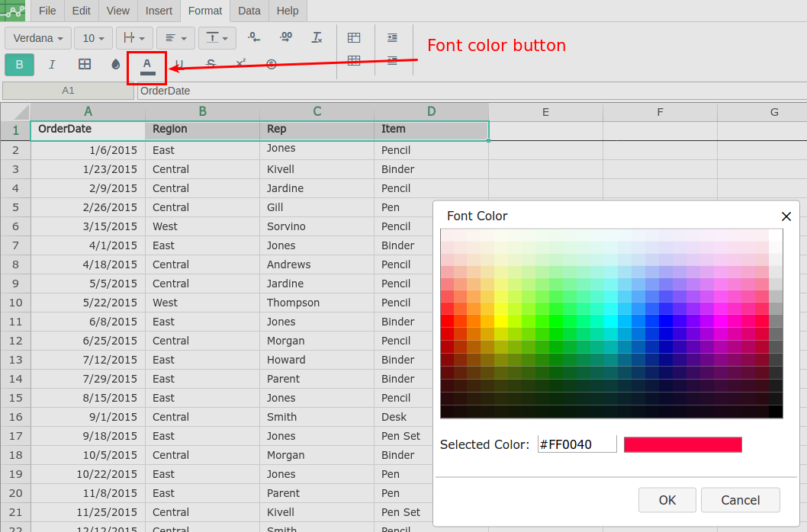The height and width of the screenshot is (532, 807).
Task: Click the superscript icon
Action: (241, 64)
